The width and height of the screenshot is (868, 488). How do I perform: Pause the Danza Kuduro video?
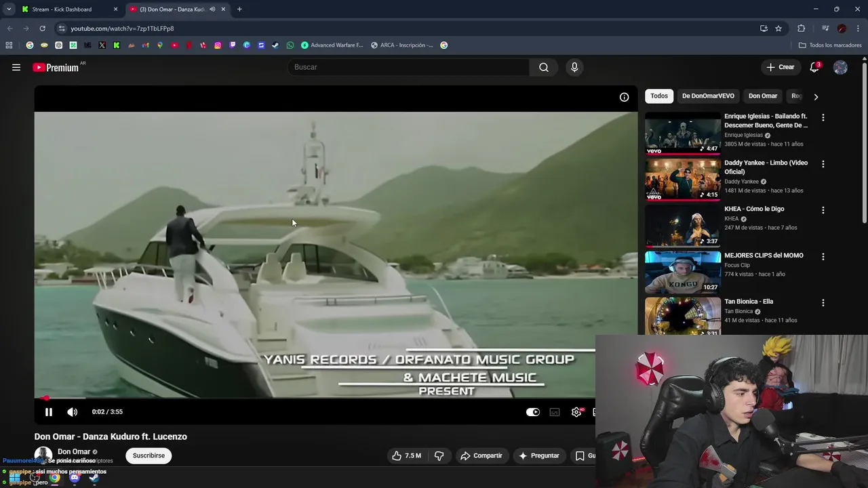point(49,411)
